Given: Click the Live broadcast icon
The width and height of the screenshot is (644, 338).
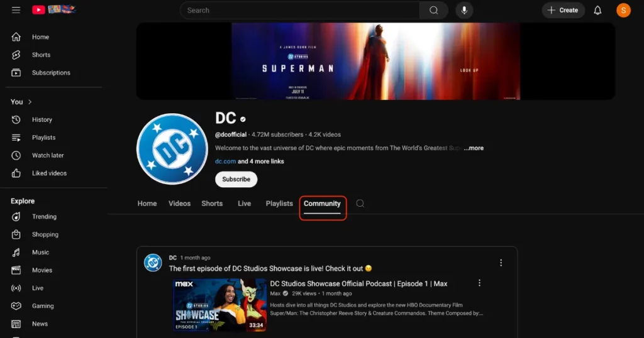Looking at the screenshot, I should (x=16, y=288).
